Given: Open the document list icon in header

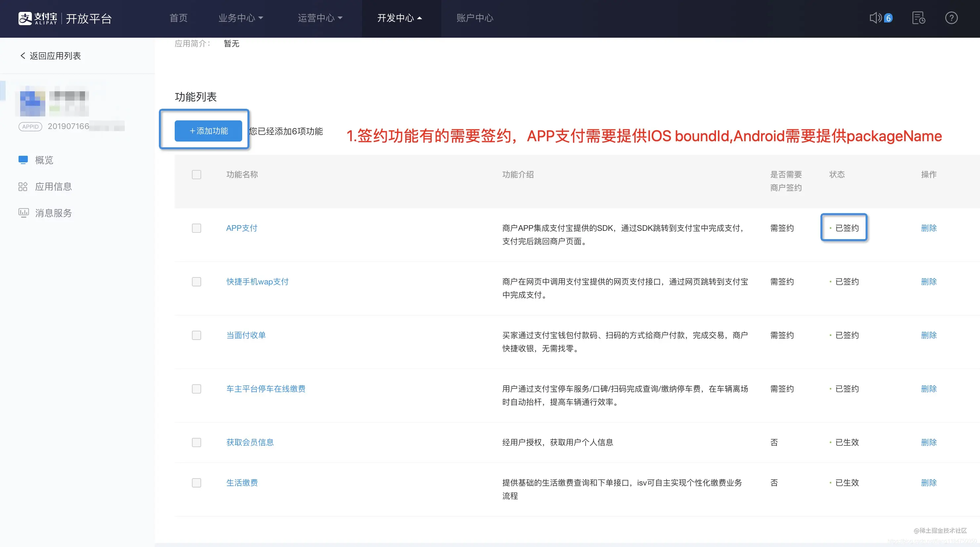Looking at the screenshot, I should click(919, 18).
